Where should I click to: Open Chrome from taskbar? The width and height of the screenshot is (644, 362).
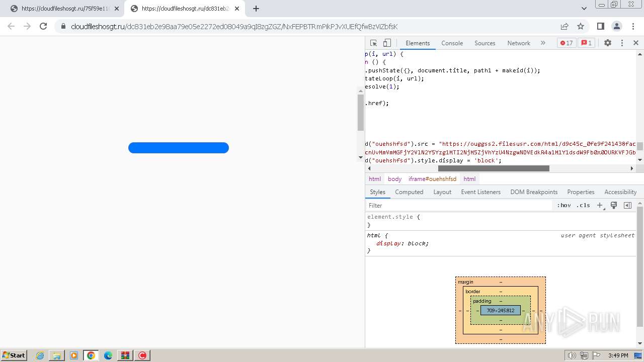91,355
